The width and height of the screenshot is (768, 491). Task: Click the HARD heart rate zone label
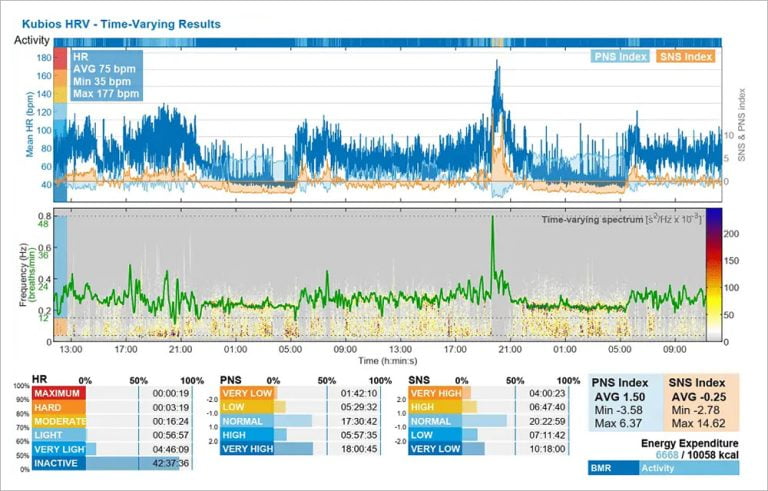(x=59, y=407)
